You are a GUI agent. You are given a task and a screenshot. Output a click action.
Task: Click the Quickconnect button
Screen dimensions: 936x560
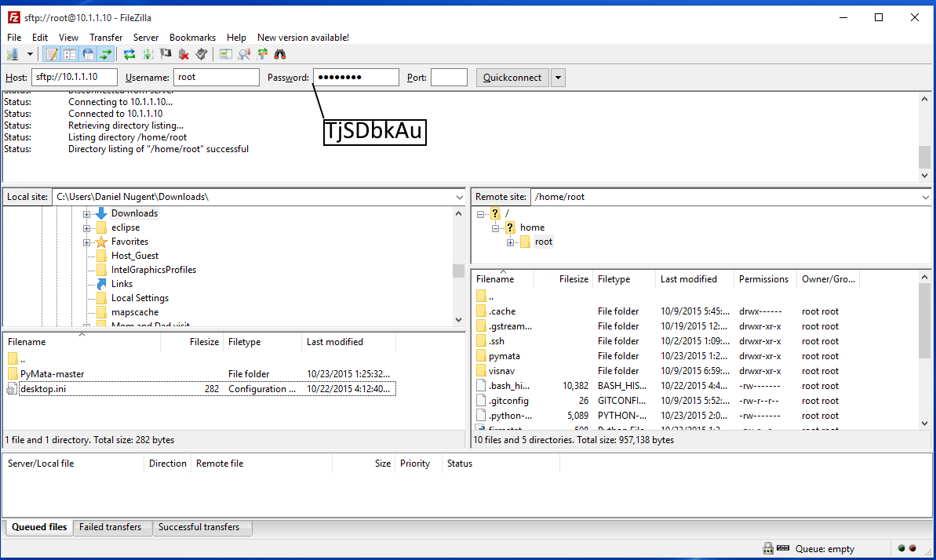(x=512, y=78)
